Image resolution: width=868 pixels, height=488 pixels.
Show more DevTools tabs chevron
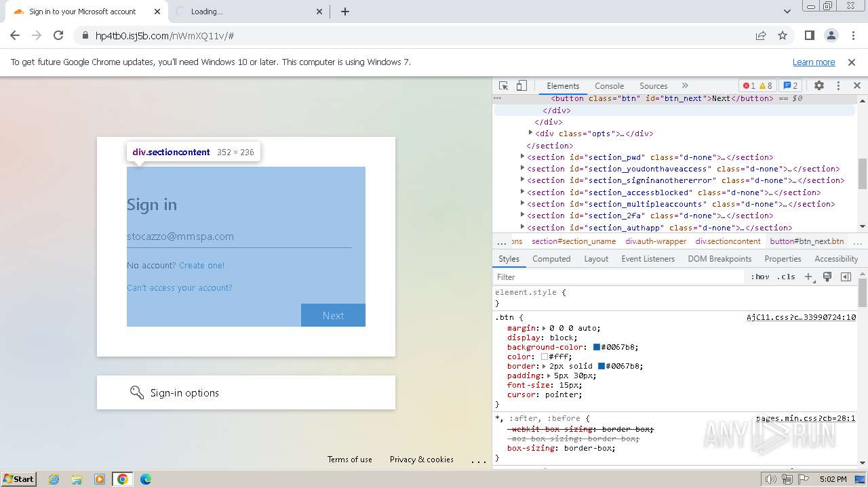pyautogui.click(x=685, y=86)
